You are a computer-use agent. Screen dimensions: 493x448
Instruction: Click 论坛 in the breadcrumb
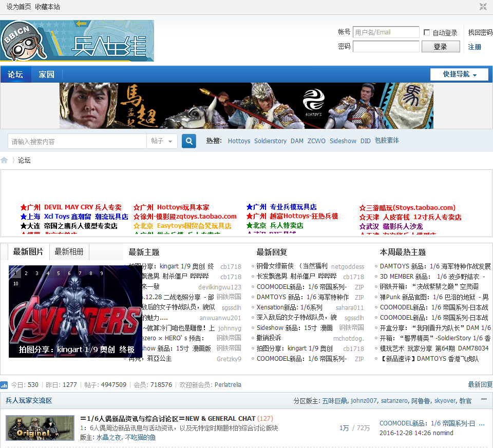[24, 160]
